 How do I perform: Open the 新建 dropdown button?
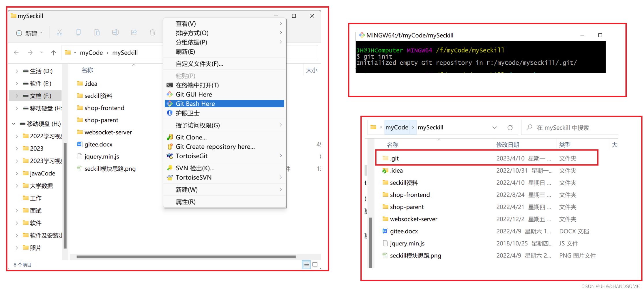tap(29, 33)
